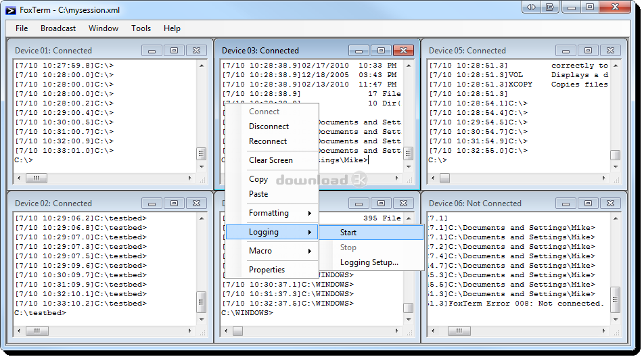Click the FoxTerm application icon in title bar

11,10
